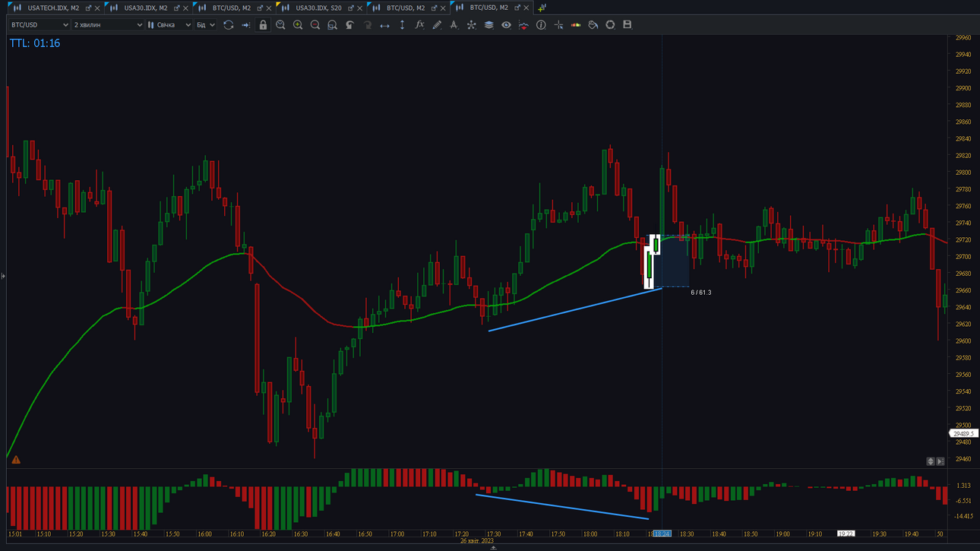Screen dimensions: 980x551
Task: Click the save floppy disk icon
Action: click(x=628, y=25)
